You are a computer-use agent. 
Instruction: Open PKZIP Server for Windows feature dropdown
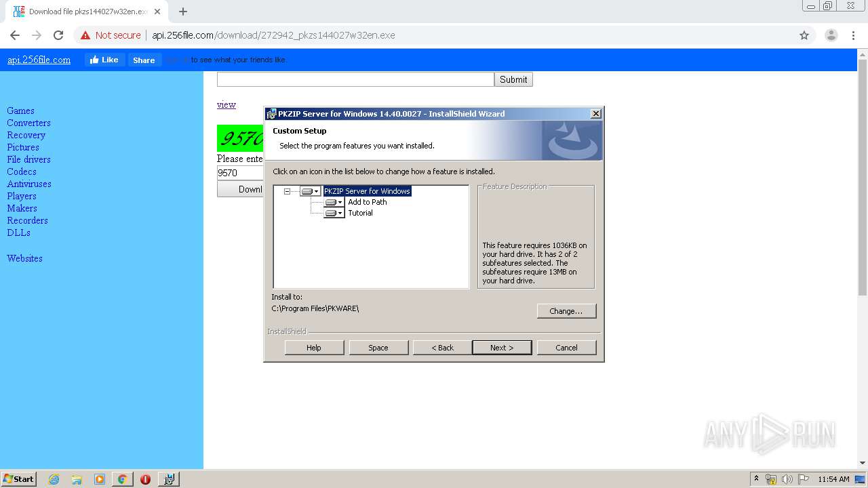coord(310,191)
